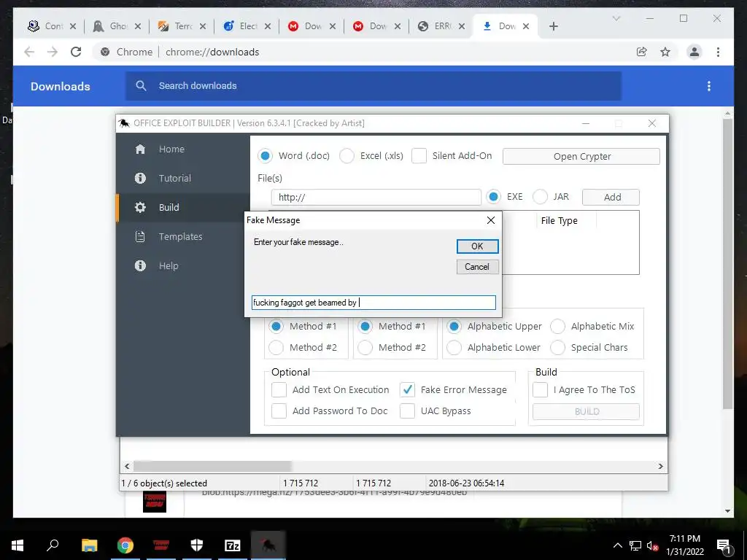Bookmark this page with the star icon
This screenshot has width=747, height=560.
tap(665, 52)
